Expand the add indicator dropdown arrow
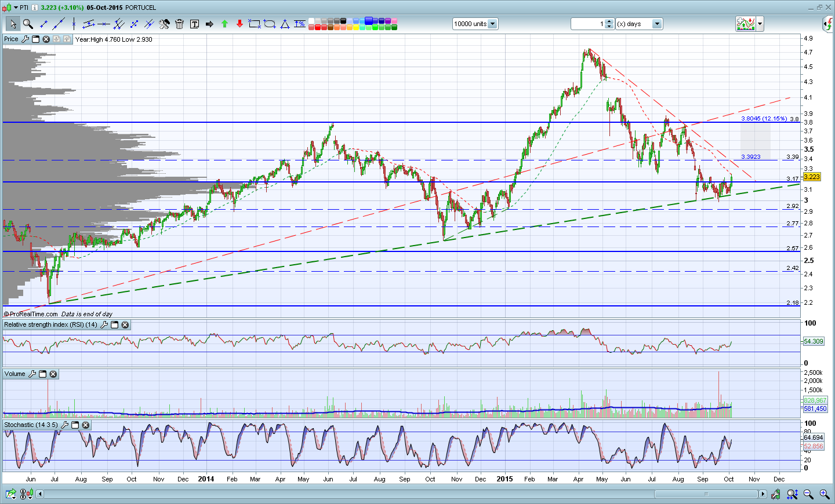This screenshot has height=504, width=835. (760, 24)
